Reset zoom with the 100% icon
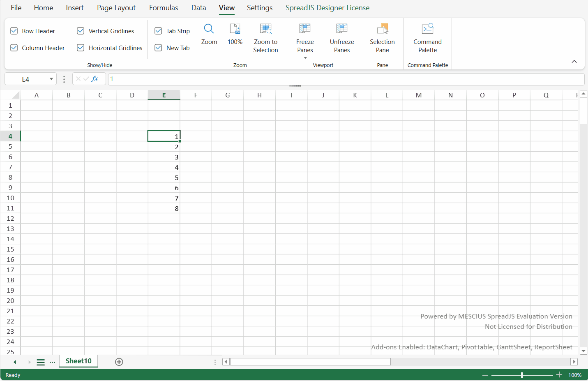This screenshot has height=381, width=588. (x=235, y=29)
